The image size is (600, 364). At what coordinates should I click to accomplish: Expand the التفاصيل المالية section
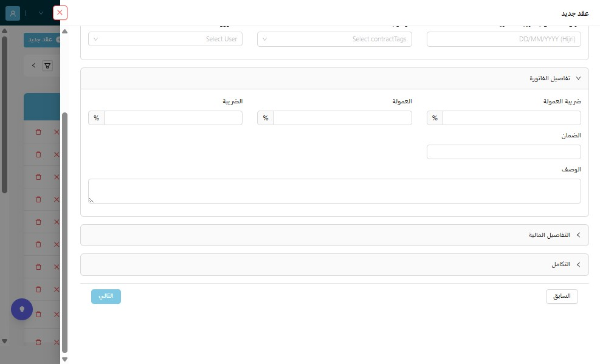(x=334, y=235)
